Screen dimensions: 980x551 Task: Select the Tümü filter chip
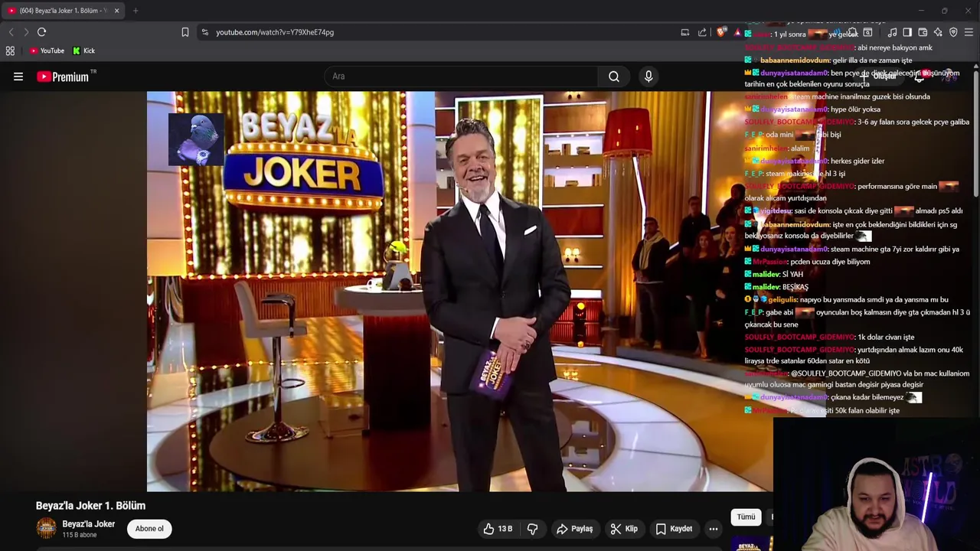click(x=746, y=517)
